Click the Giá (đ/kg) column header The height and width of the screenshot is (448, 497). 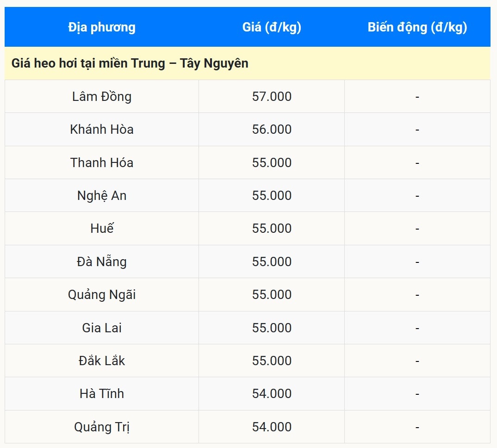coord(272,27)
